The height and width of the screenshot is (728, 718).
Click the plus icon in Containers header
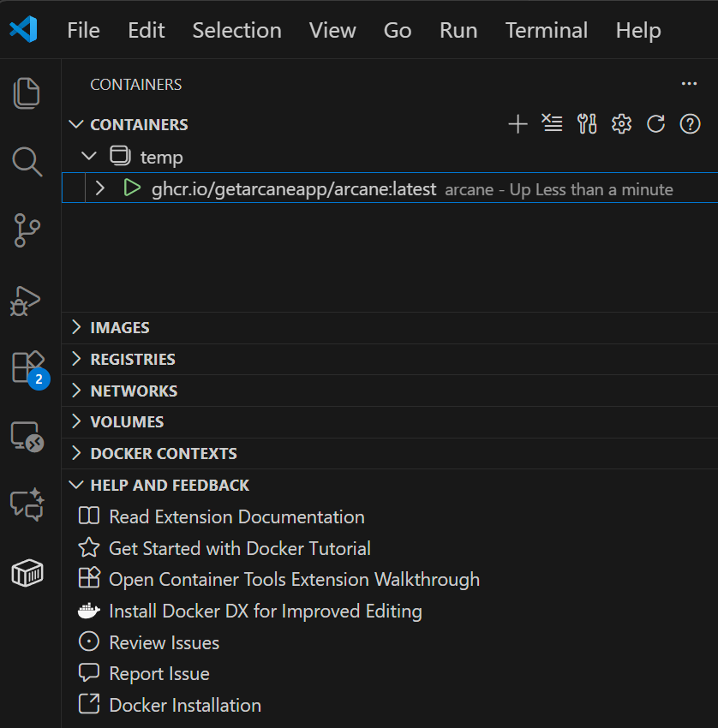pos(518,124)
